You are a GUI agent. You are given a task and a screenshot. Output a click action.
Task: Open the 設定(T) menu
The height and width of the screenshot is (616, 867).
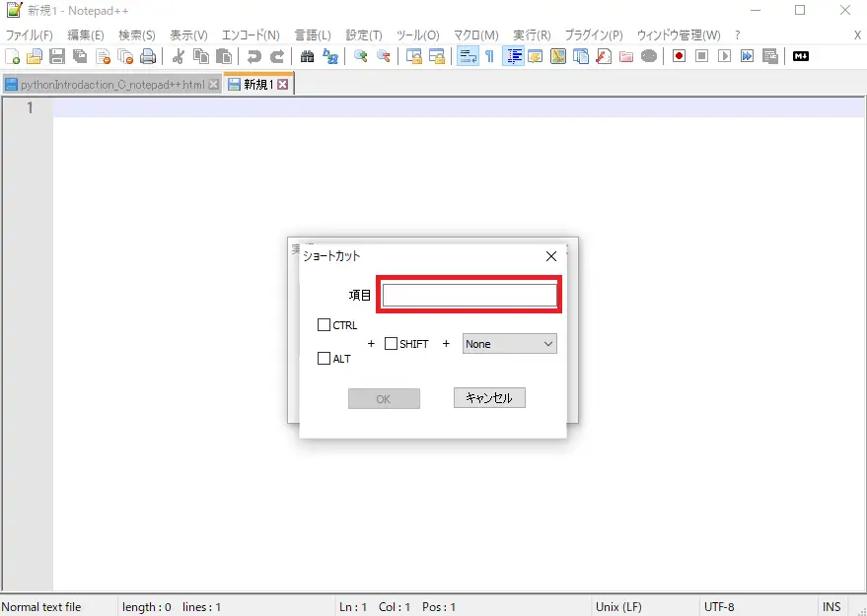click(364, 35)
